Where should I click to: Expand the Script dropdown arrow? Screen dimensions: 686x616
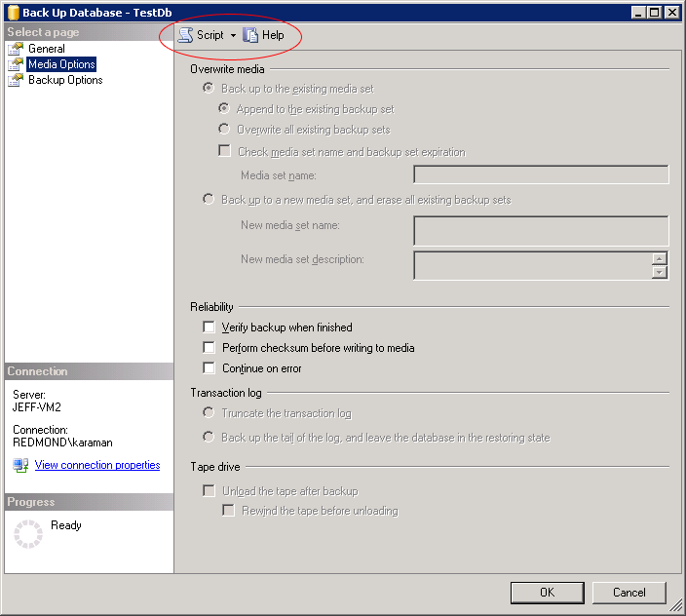pyautogui.click(x=234, y=36)
